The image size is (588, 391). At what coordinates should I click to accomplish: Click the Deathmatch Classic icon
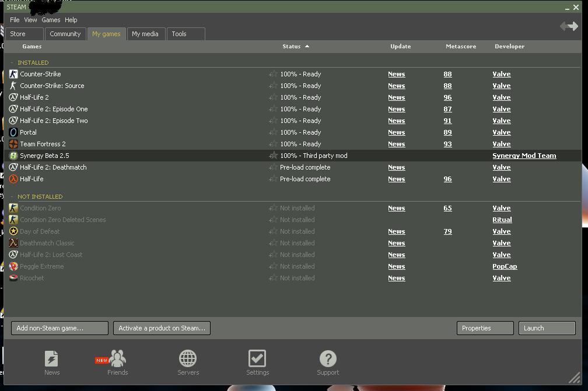pos(13,242)
